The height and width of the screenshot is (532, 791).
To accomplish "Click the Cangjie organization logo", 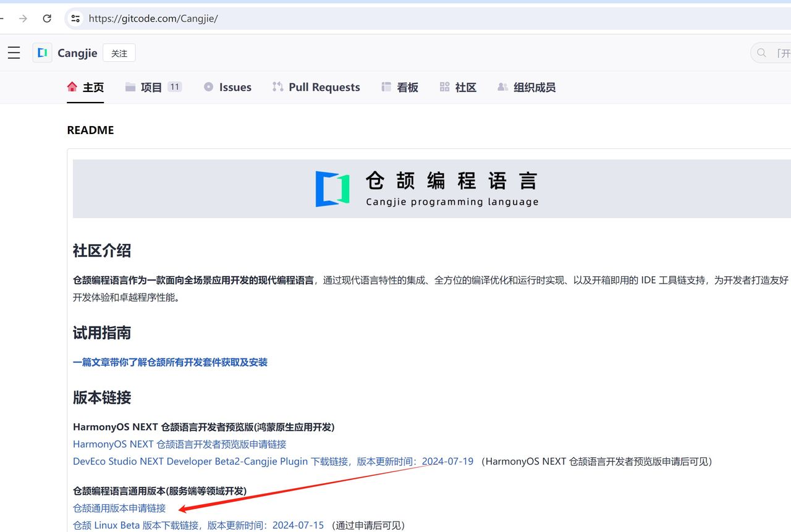I will coord(41,53).
